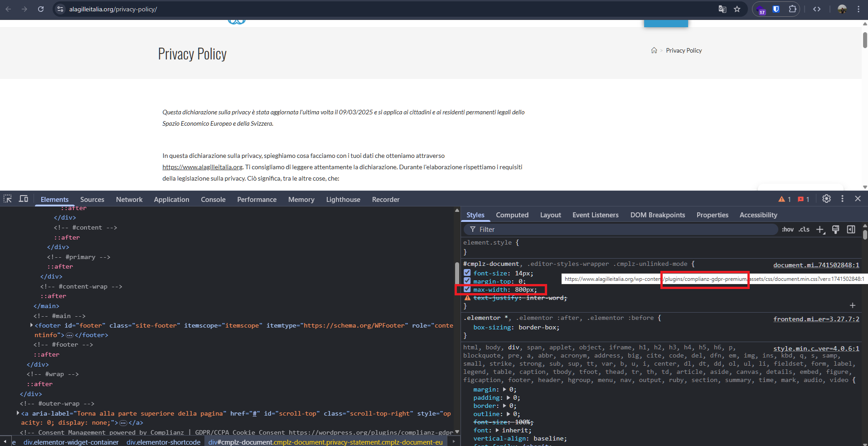Toggle the rendering emulations paintbrush icon
Screen dimensions: 868x446
point(836,230)
